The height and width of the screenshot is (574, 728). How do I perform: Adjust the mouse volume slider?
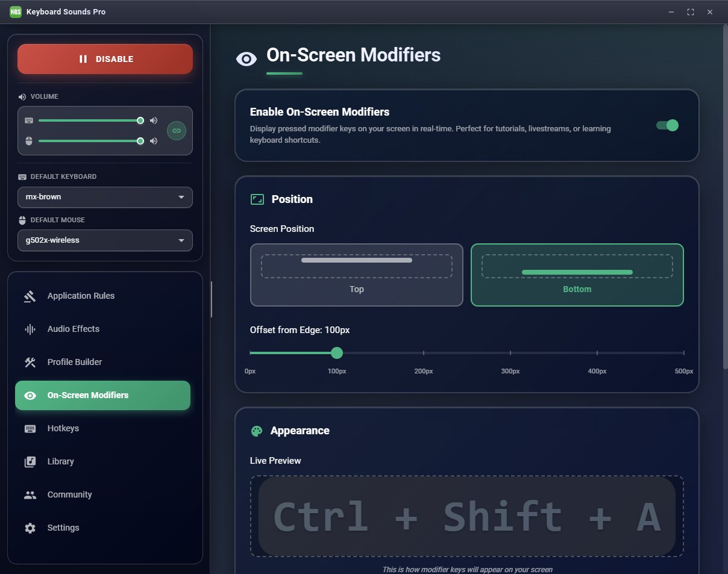[x=89, y=141]
